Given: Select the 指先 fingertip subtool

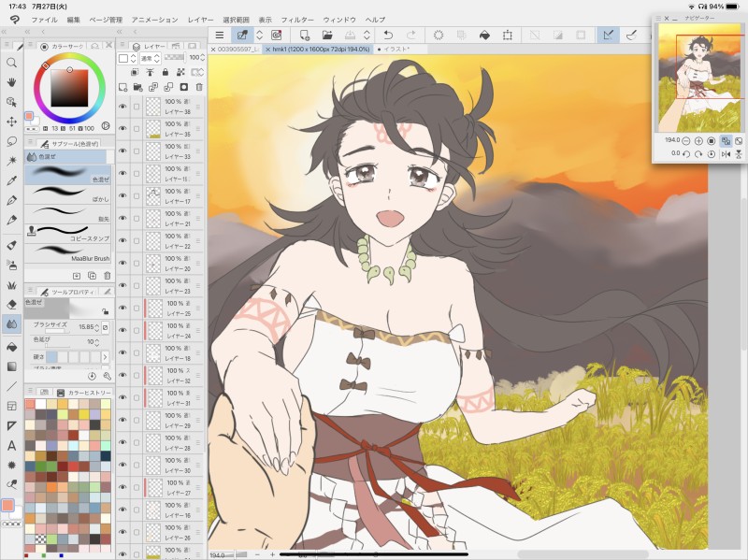Looking at the screenshot, I should [67, 214].
